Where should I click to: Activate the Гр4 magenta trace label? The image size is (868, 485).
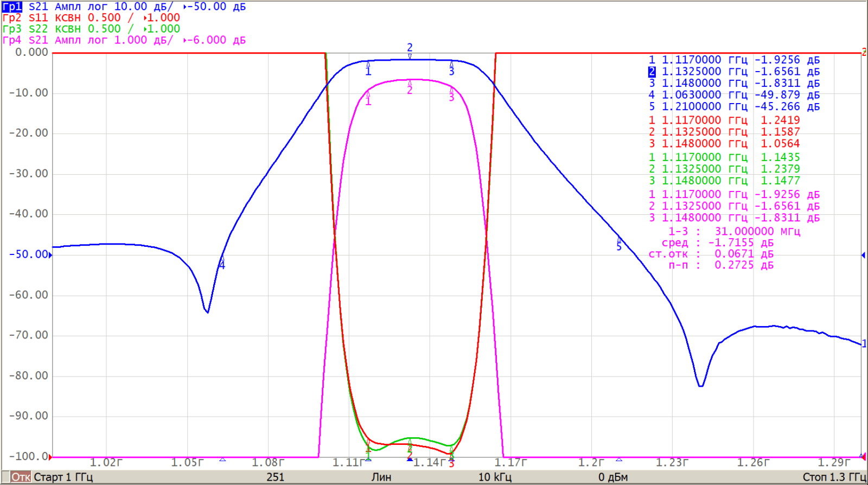(x=12, y=40)
